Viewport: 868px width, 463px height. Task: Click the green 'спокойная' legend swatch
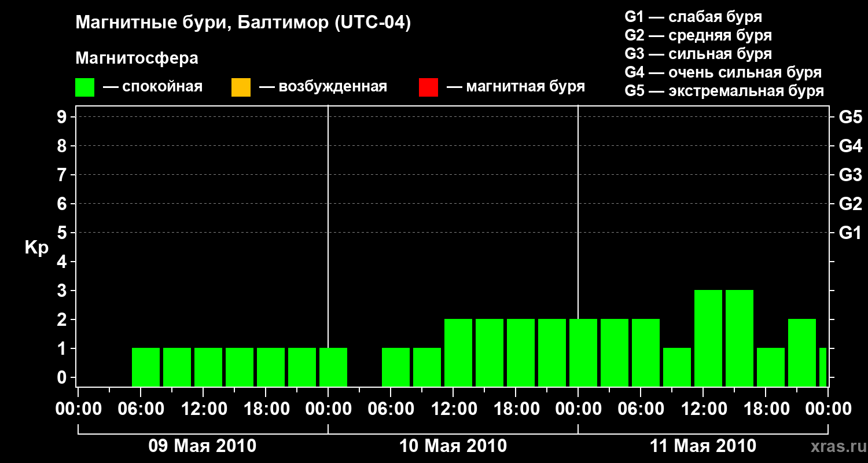click(85, 87)
